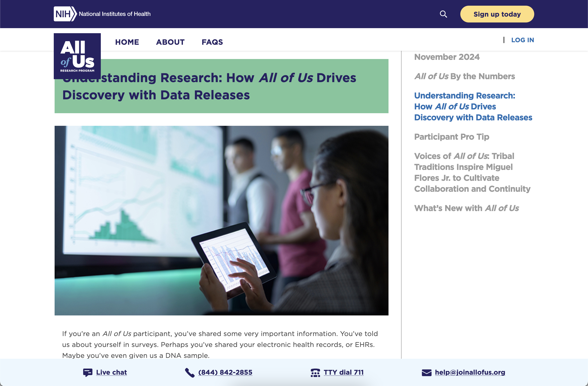Click the All of Us Research Program logo
Screen dimensions: 588x386
(x=77, y=56)
